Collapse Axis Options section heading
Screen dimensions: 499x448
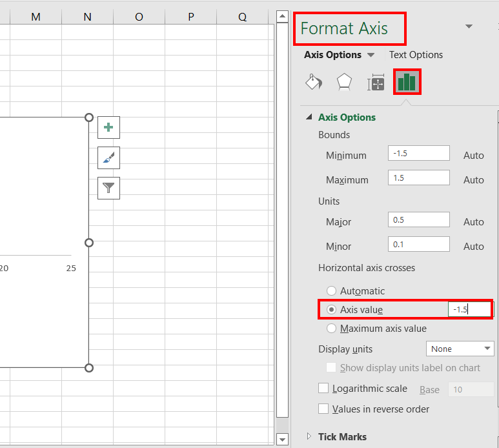click(347, 117)
